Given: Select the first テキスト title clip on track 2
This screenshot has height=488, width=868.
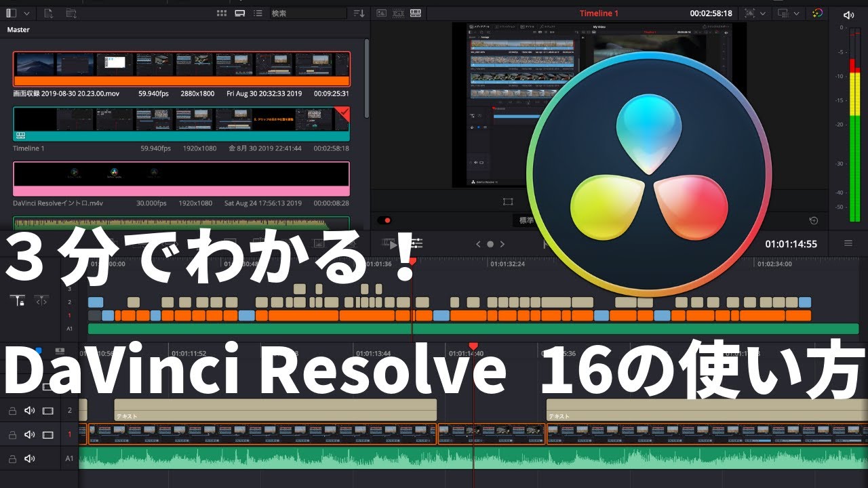Looking at the screenshot, I should [x=275, y=410].
